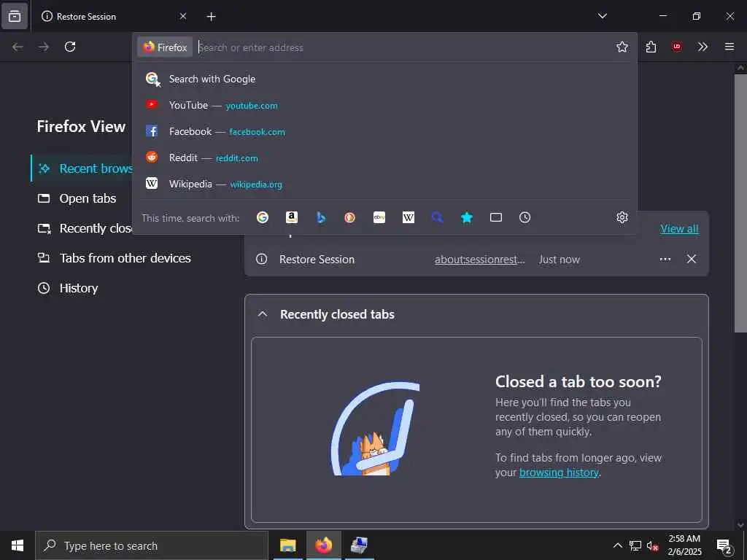Click the page vertical scrollbar thumb

(740, 203)
